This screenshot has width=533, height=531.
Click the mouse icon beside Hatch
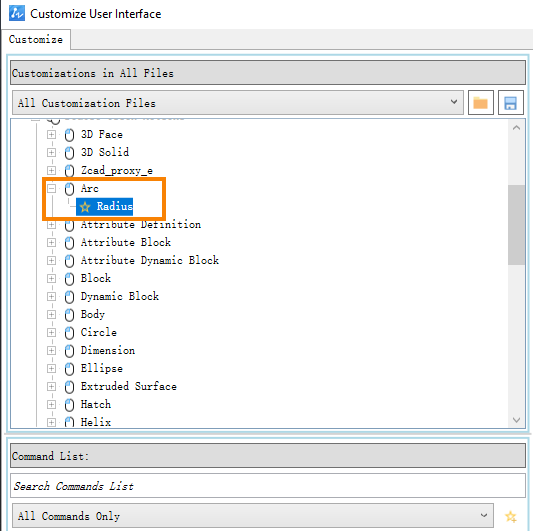[69, 405]
